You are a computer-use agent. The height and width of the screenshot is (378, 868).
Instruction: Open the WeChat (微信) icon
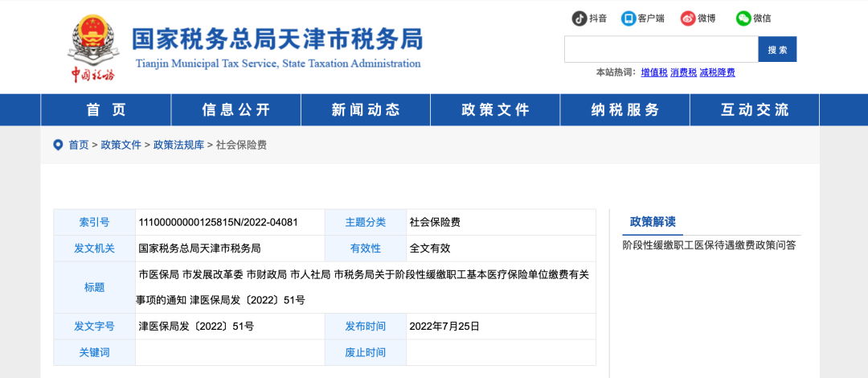[x=743, y=18]
